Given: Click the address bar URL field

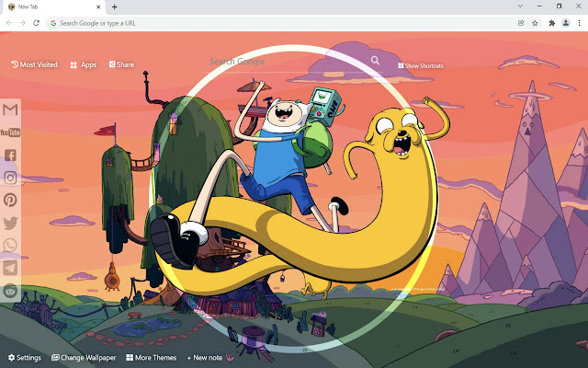Looking at the screenshot, I should coord(281,23).
